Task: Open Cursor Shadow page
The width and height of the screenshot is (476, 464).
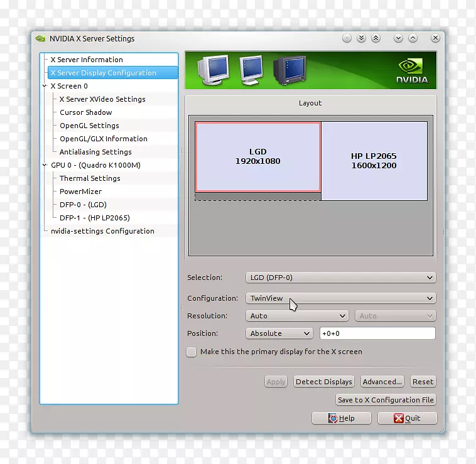Action: click(x=86, y=112)
